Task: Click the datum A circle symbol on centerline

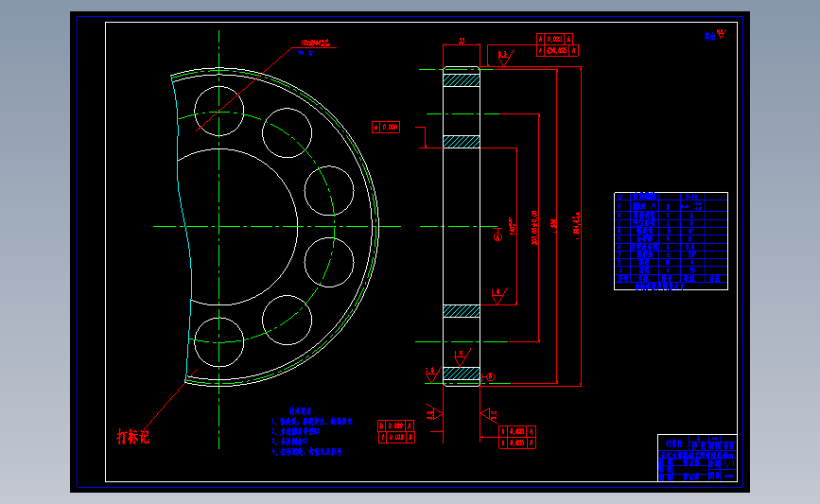Action: click(x=497, y=237)
